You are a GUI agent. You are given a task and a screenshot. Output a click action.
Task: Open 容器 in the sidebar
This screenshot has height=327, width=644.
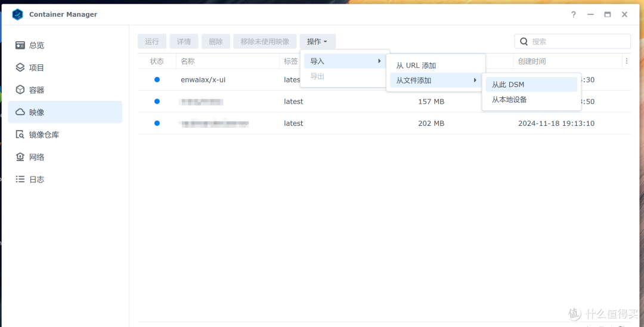pyautogui.click(x=65, y=90)
